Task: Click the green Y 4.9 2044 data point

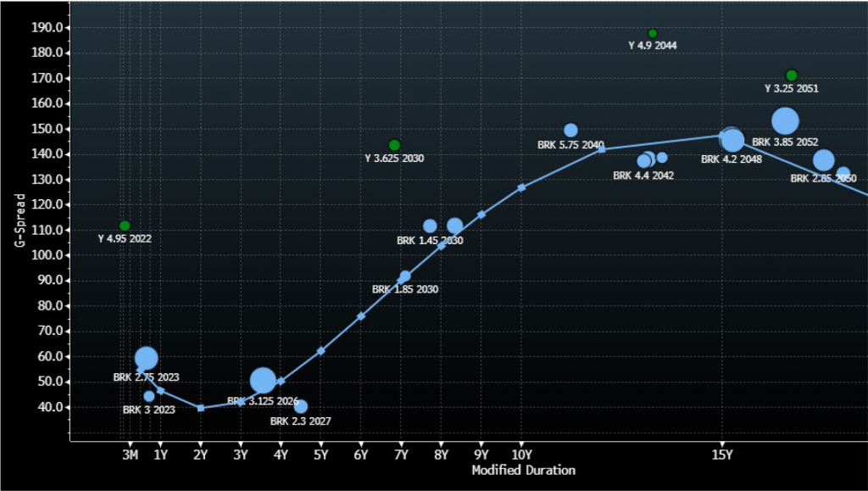Action: (x=653, y=34)
